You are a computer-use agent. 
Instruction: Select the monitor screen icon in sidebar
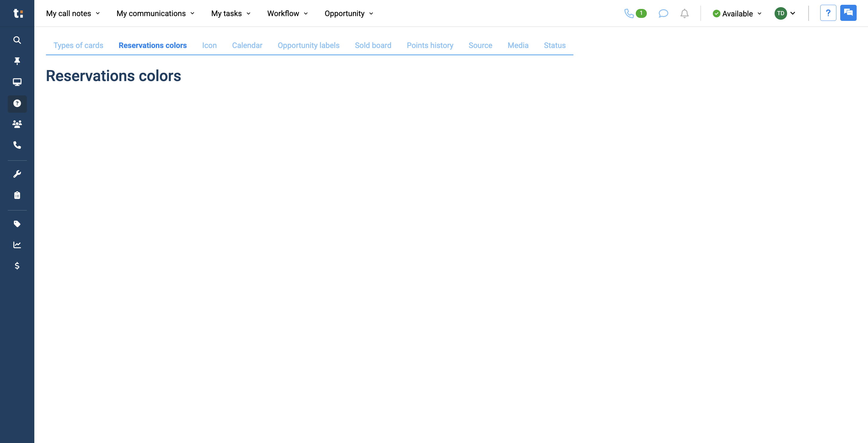coord(17,82)
